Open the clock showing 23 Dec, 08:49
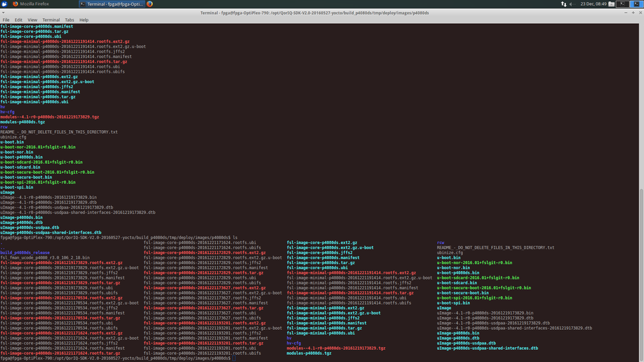 (x=593, y=4)
